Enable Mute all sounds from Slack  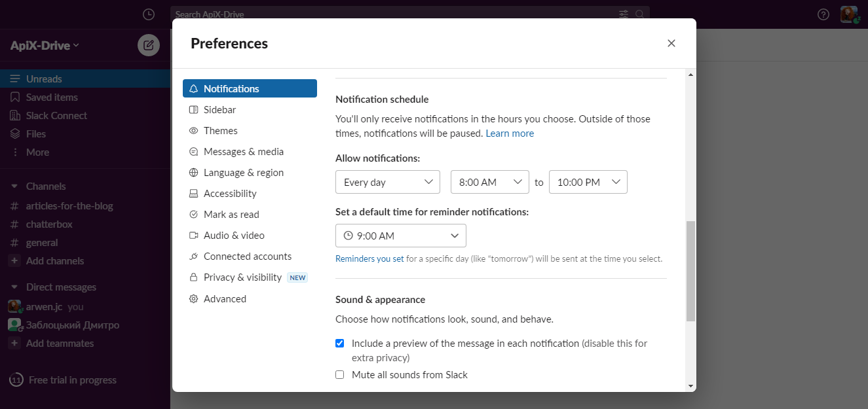click(339, 375)
